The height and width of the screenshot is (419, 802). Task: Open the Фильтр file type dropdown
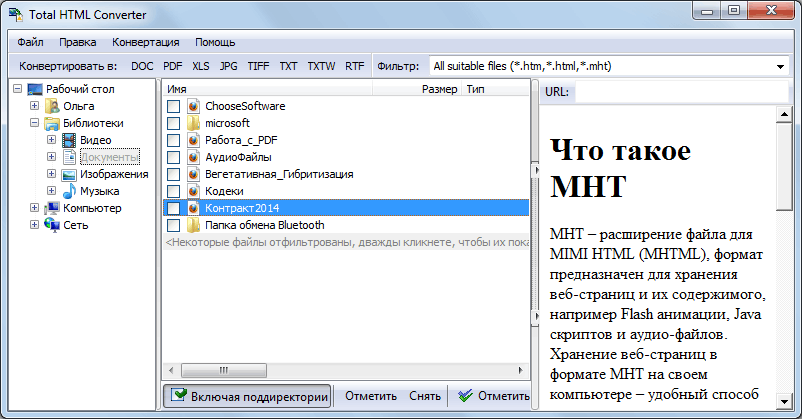tap(780, 67)
